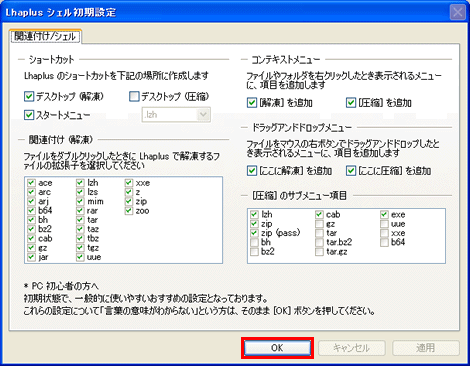This screenshot has width=470, height=366.
Task: Check the bz2 compress submenu item
Action: (x=254, y=252)
